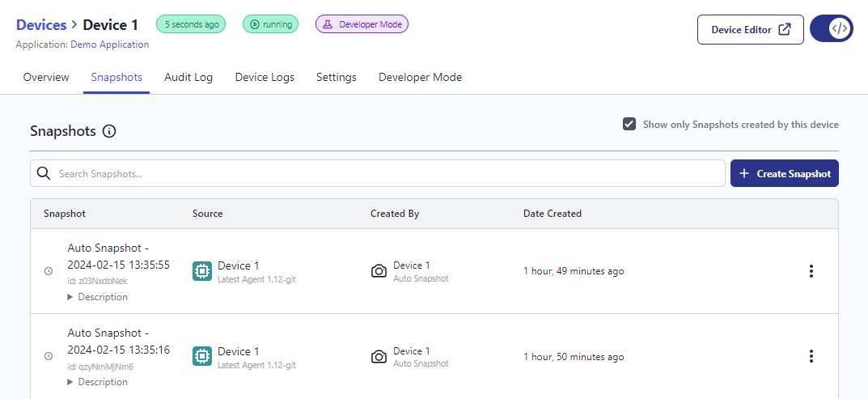Open kebab menu for the 13:35:16 snapshot
Screen dimensions: 868x399
click(x=811, y=357)
